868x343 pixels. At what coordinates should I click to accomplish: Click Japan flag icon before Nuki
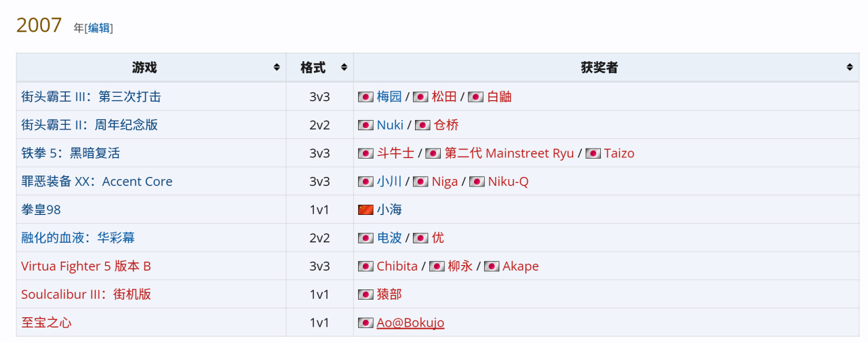tap(366, 125)
